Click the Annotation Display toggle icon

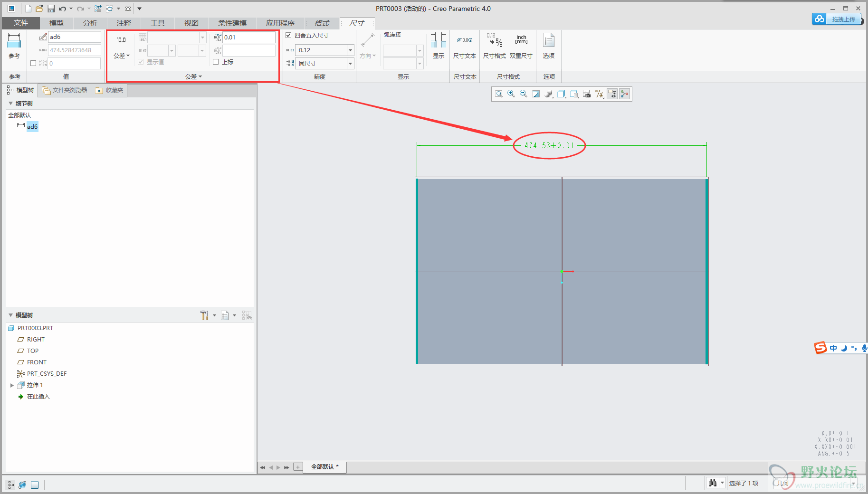(612, 94)
